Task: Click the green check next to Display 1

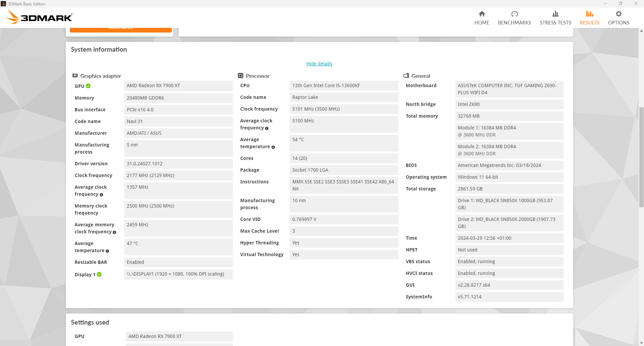Action: 99,274
